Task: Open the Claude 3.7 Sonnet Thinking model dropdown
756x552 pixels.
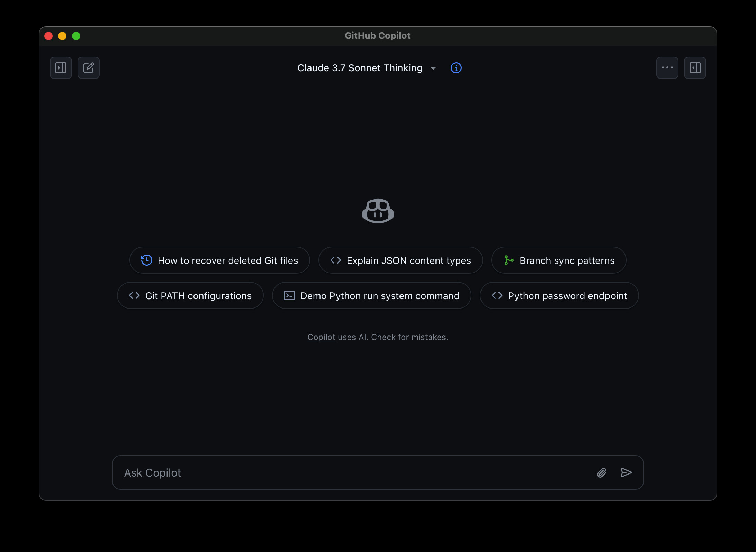Action: coord(367,68)
